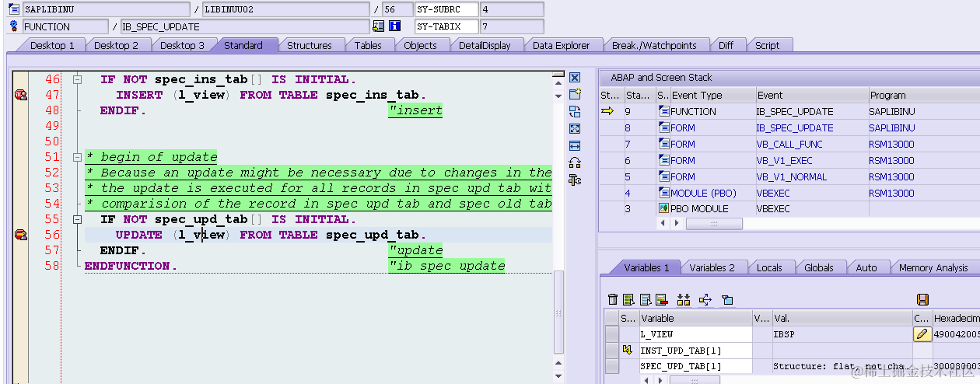The height and width of the screenshot is (384, 980).
Task: Click the horizontal maximize tool icon
Action: pos(575,145)
